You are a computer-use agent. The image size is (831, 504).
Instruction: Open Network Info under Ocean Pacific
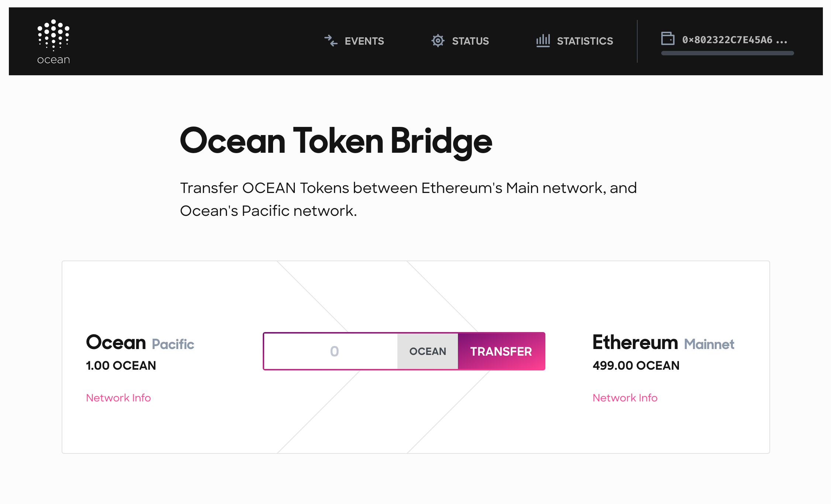tap(118, 398)
